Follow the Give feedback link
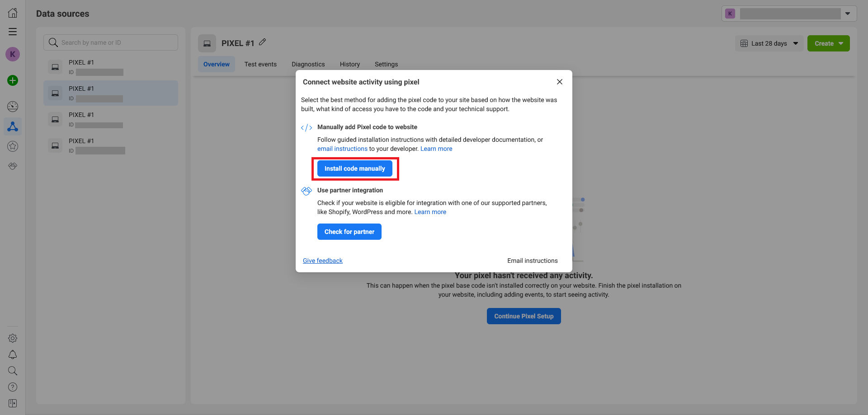This screenshot has width=868, height=415. (322, 261)
